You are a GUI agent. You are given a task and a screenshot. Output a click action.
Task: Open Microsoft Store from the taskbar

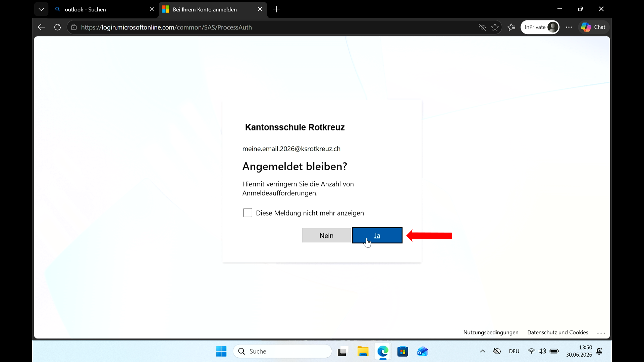[402, 351]
